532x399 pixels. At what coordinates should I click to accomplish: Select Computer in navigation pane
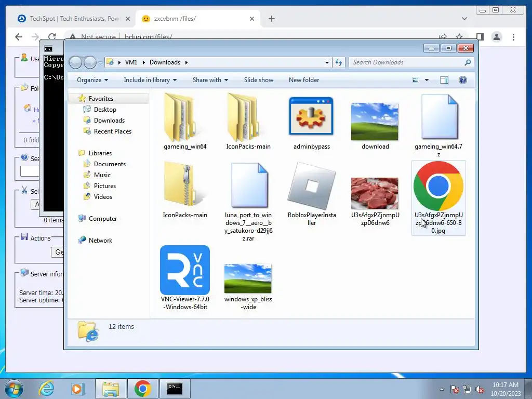[x=102, y=219]
